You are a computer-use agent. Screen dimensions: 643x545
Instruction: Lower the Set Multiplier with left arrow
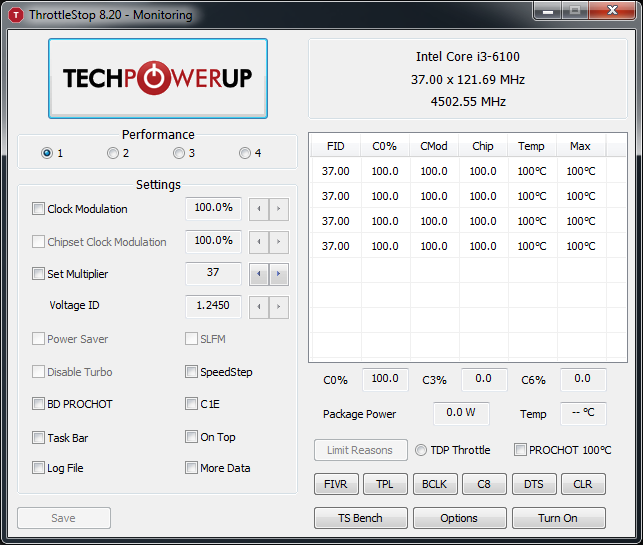point(259,274)
